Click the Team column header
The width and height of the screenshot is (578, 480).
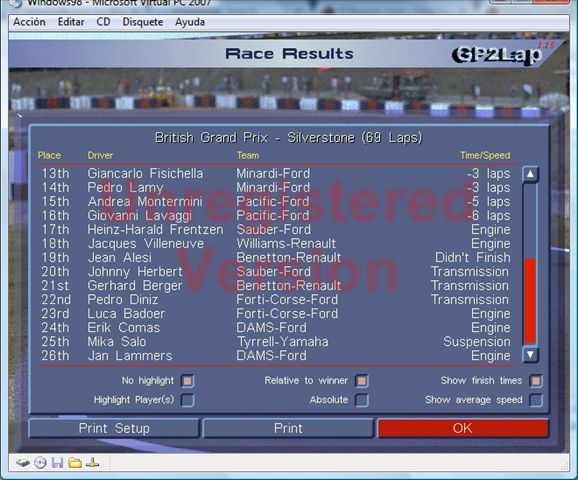[247, 156]
